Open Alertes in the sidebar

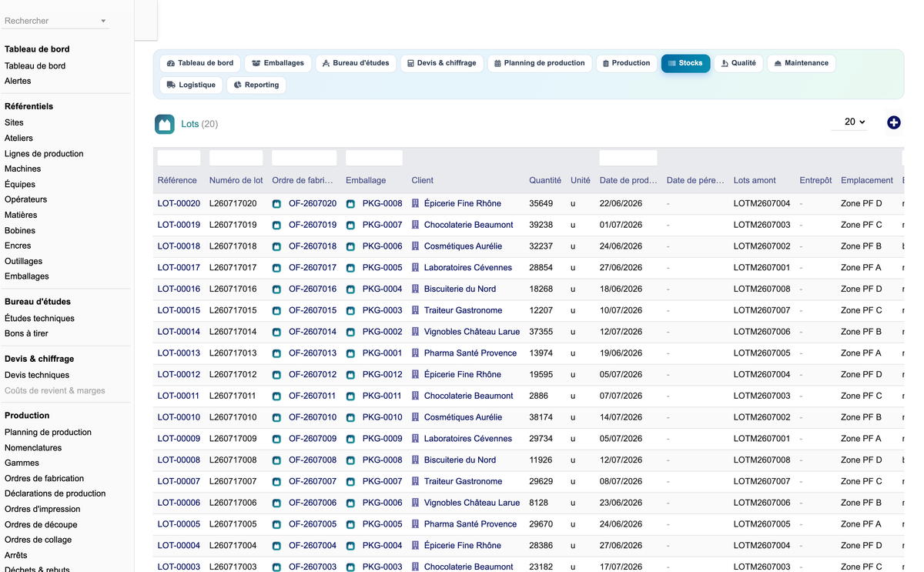pyautogui.click(x=18, y=81)
